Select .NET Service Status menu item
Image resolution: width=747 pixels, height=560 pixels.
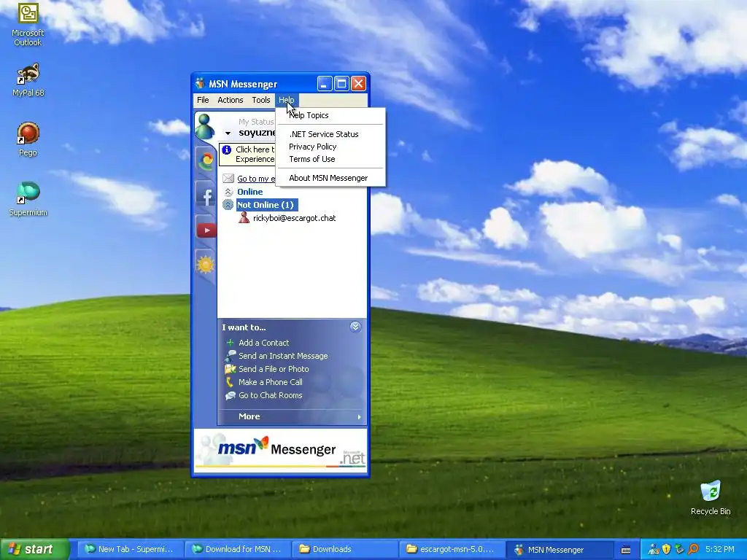pos(330,134)
